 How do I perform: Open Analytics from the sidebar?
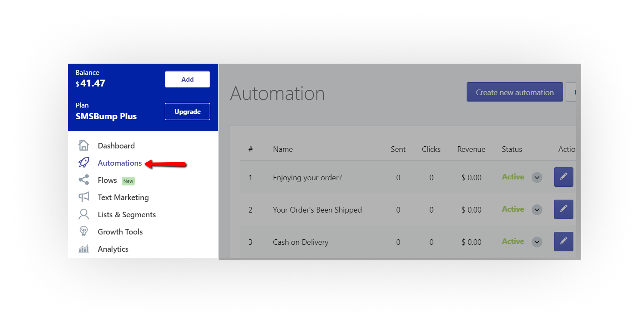[113, 249]
